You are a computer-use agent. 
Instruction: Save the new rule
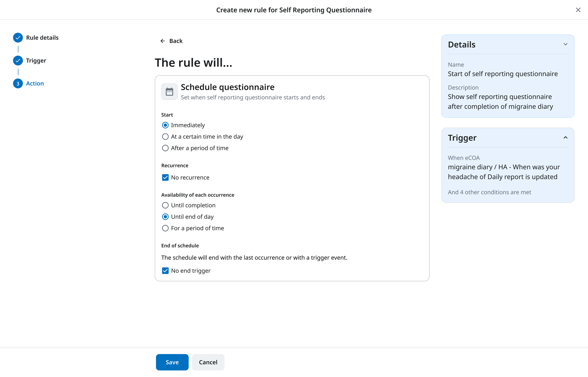click(172, 362)
